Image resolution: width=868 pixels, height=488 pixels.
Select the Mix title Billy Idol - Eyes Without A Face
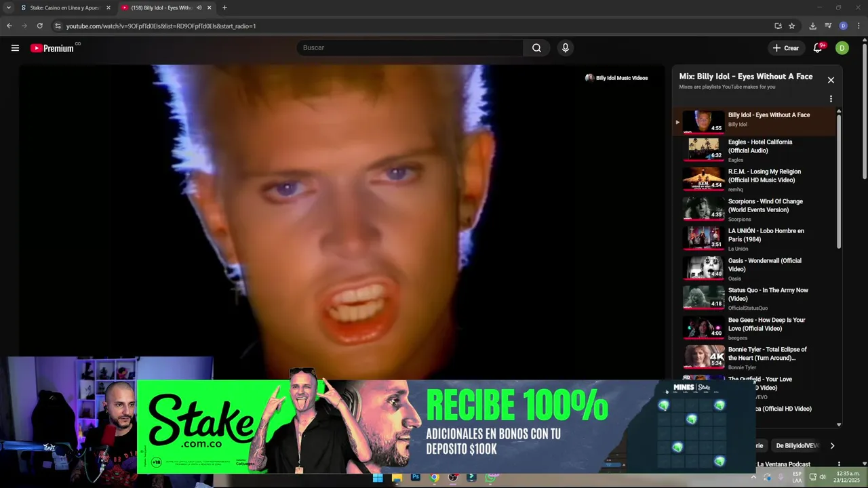tap(746, 77)
